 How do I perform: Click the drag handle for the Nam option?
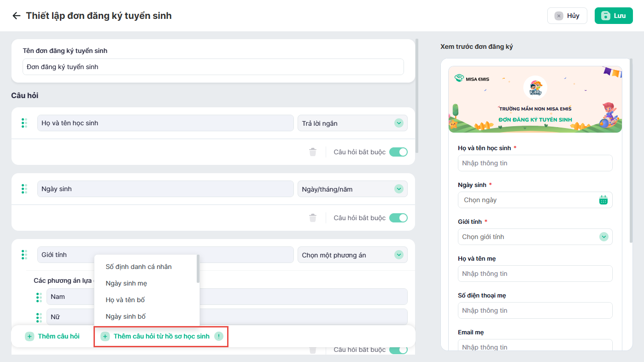click(39, 297)
